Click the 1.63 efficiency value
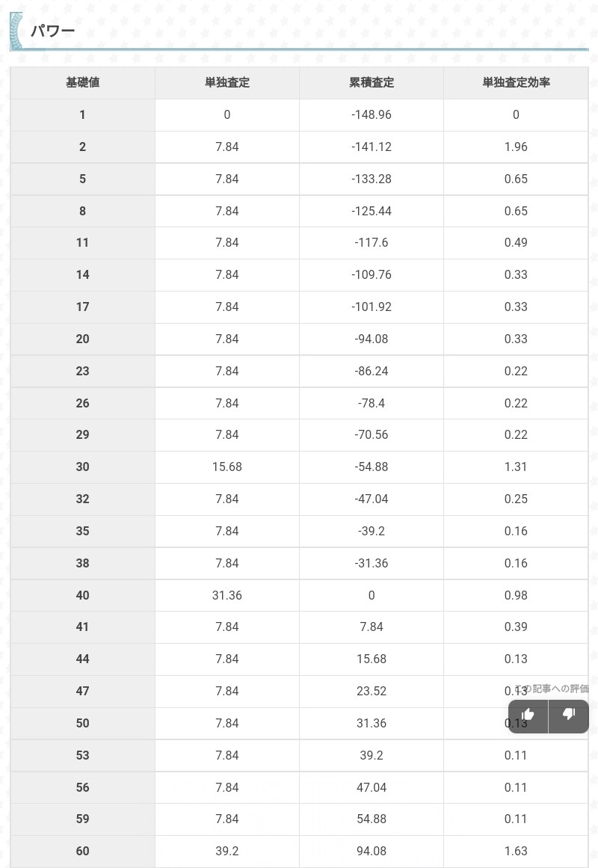The height and width of the screenshot is (868, 598). coord(516,852)
